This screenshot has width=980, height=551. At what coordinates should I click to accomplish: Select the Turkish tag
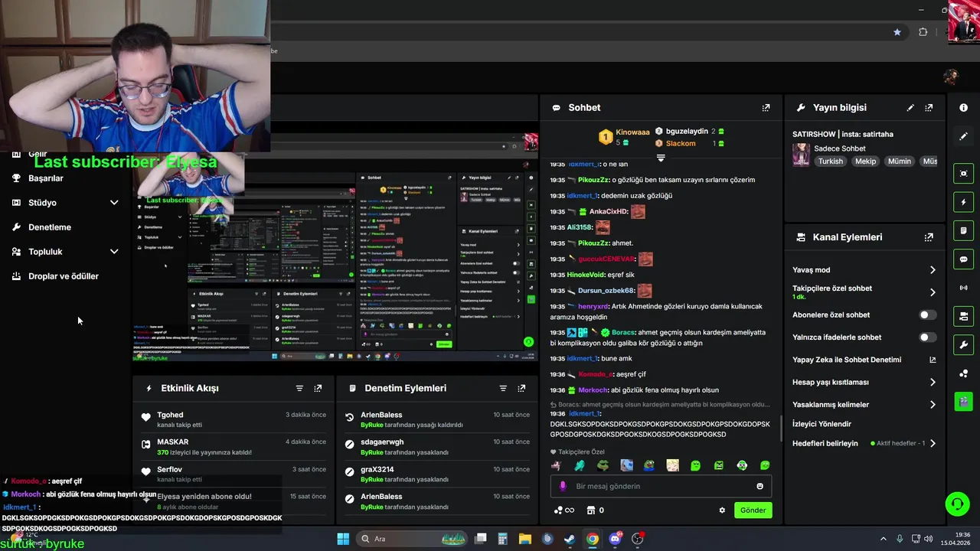point(830,161)
